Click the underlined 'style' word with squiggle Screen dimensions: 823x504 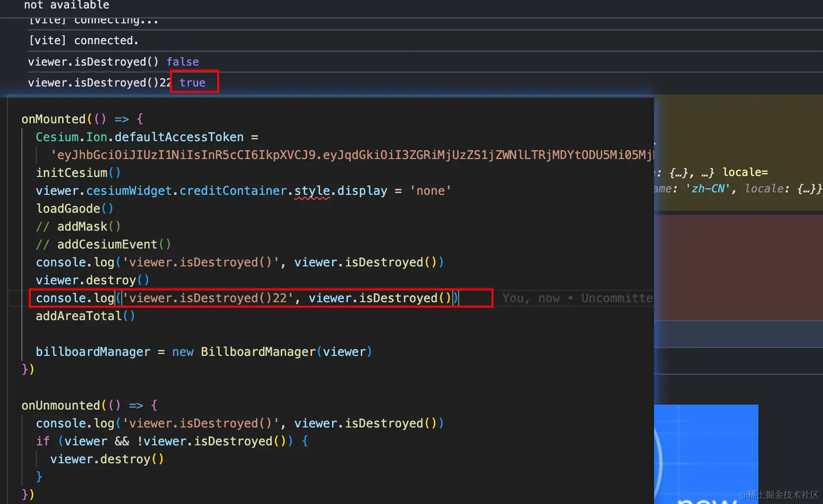(x=311, y=190)
